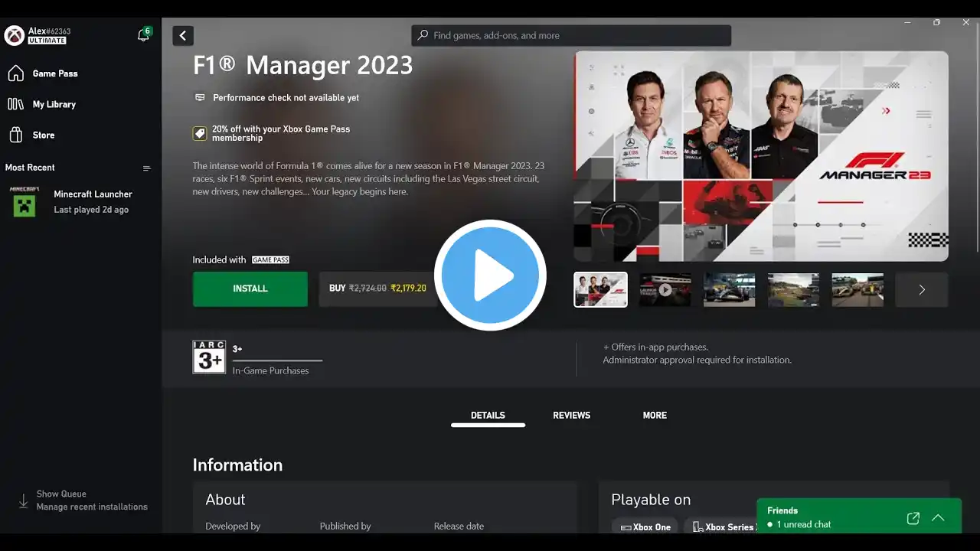The width and height of the screenshot is (980, 551).
Task: Click the Xbox Series platform chip
Action: tap(722, 527)
